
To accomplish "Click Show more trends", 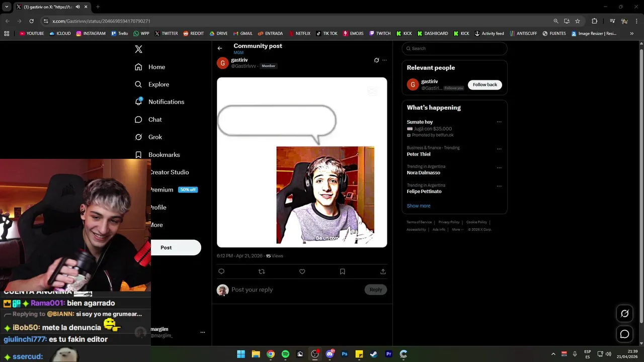I will [419, 206].
